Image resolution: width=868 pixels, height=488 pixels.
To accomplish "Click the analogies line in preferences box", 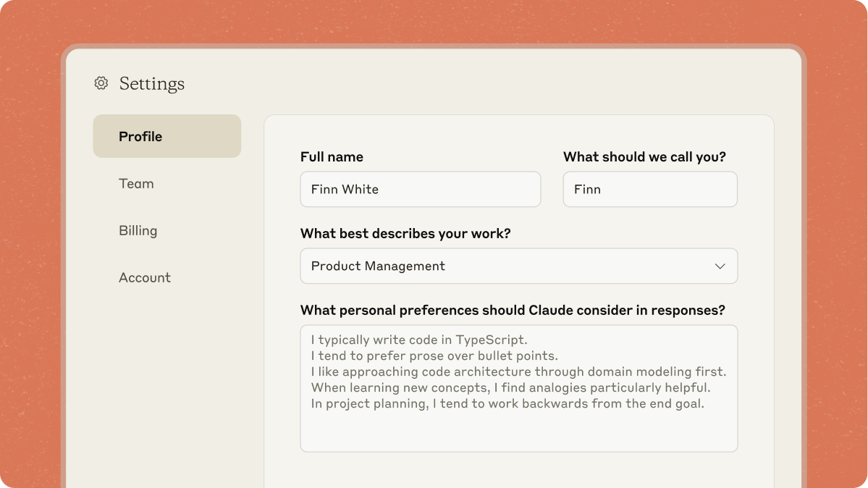I will (510, 387).
